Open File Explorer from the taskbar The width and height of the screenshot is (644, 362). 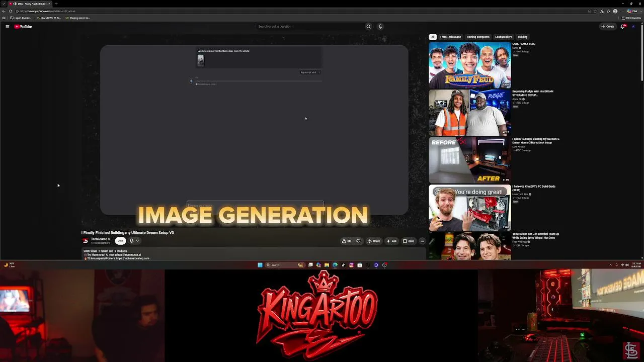coord(327,265)
